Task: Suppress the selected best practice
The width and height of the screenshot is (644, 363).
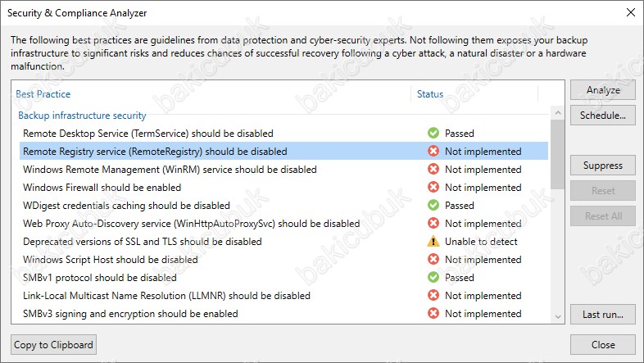Action: pos(603,166)
